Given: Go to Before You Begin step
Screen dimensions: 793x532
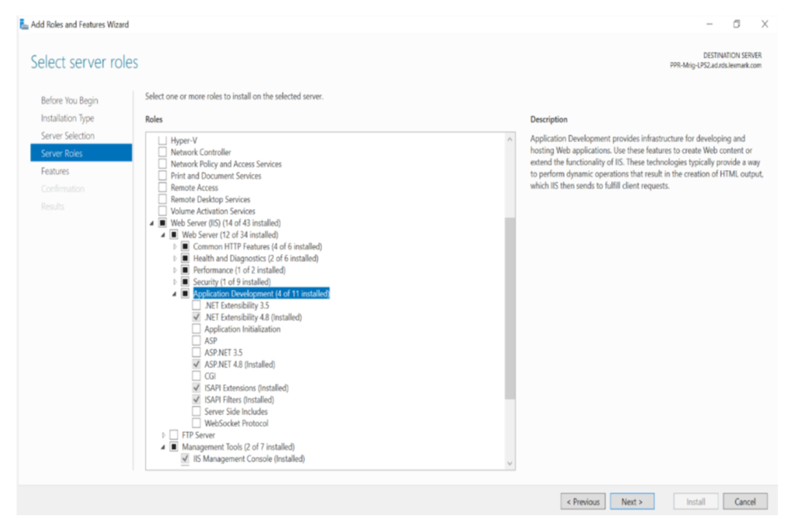Looking at the screenshot, I should [x=69, y=100].
